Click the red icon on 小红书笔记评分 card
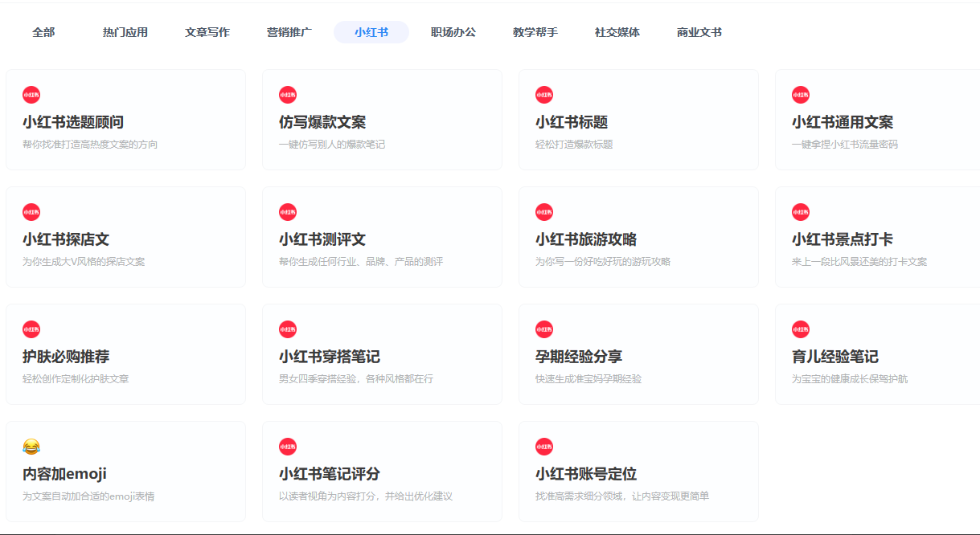The width and height of the screenshot is (980, 535). pyautogui.click(x=288, y=447)
